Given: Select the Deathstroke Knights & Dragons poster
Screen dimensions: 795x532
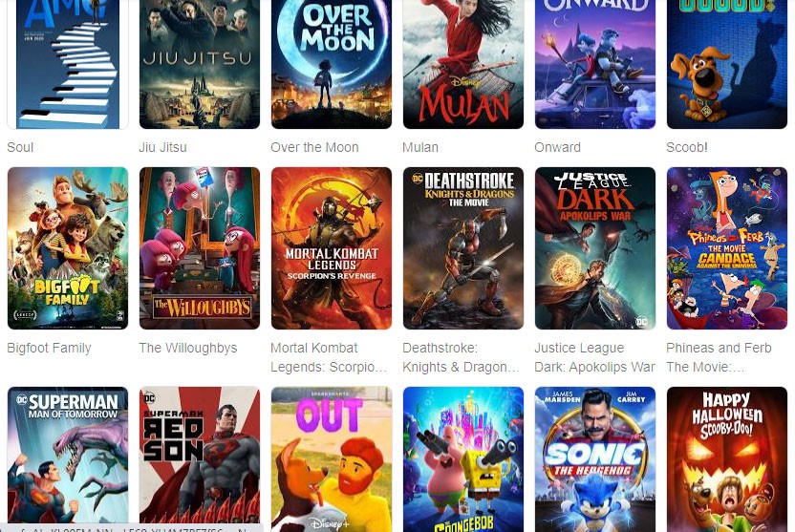Looking at the screenshot, I should point(463,248).
